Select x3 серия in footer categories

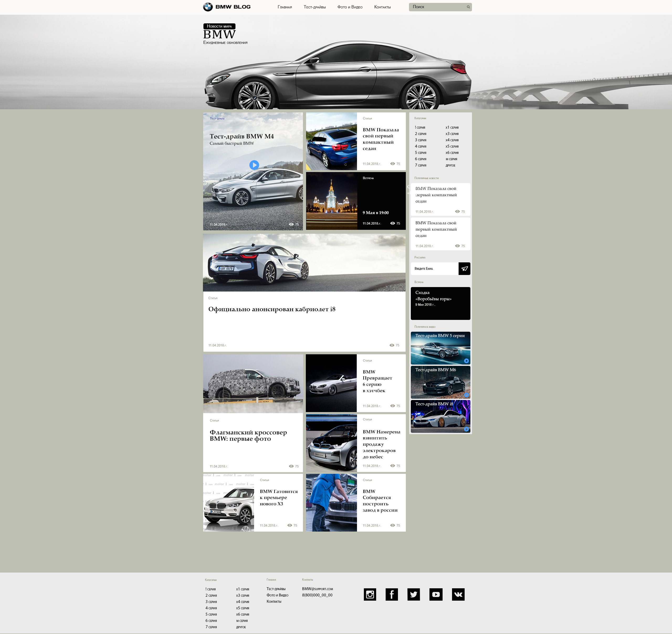point(242,595)
